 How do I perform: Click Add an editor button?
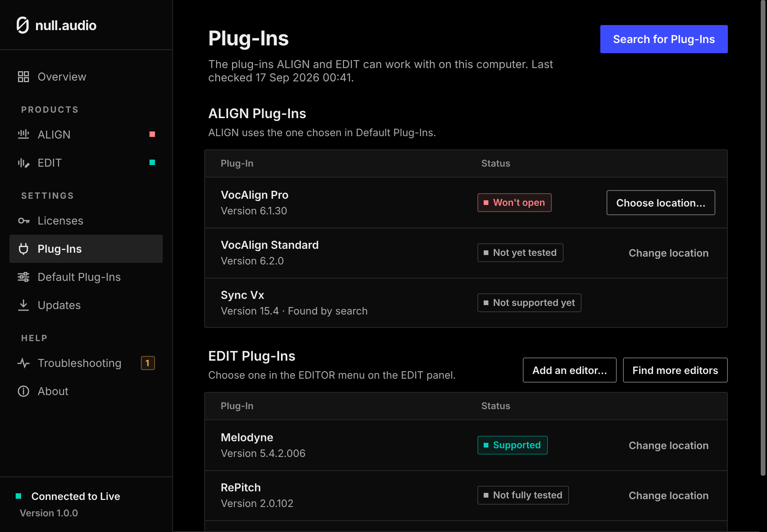(x=570, y=370)
